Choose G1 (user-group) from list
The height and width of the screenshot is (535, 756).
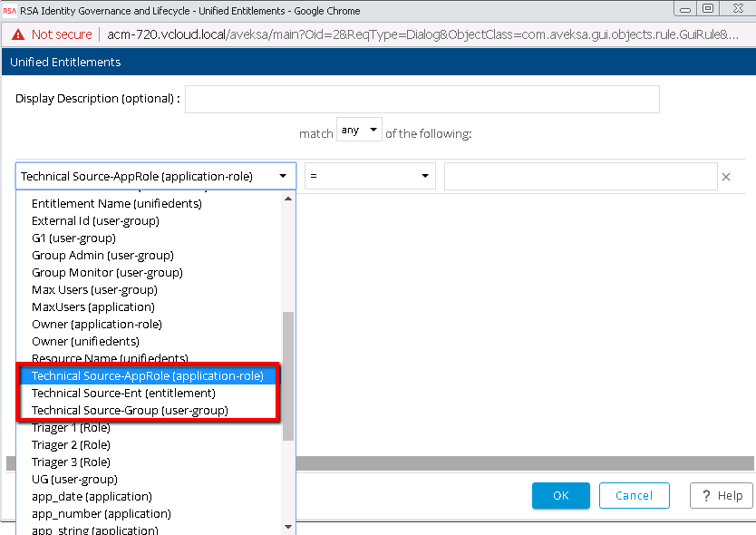(73, 238)
